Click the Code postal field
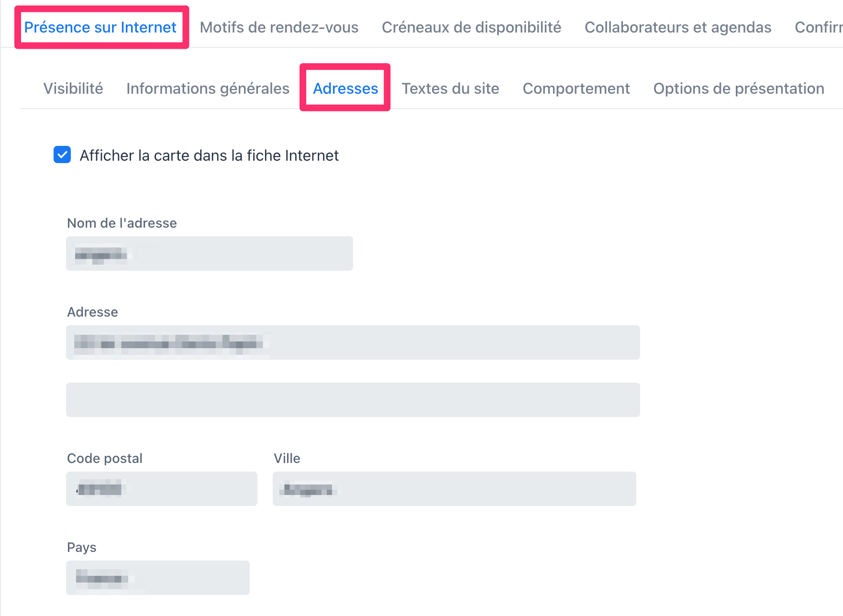The image size is (843, 616). click(162, 488)
